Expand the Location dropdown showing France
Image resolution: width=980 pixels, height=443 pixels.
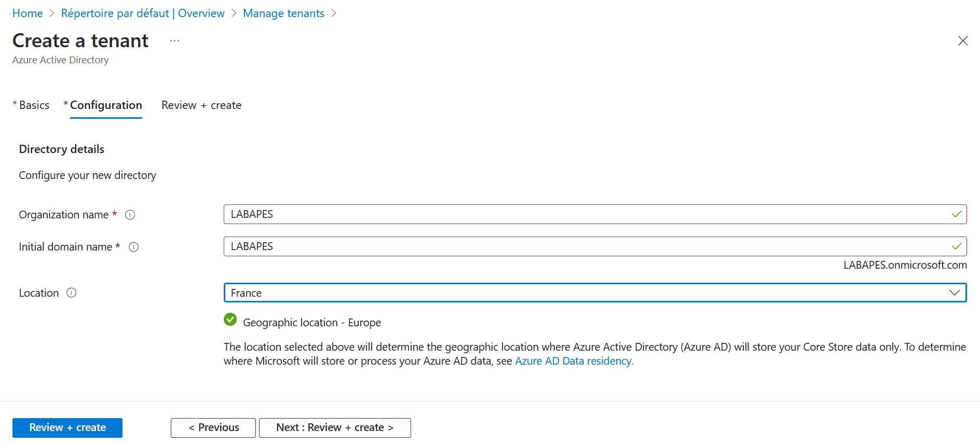594,293
